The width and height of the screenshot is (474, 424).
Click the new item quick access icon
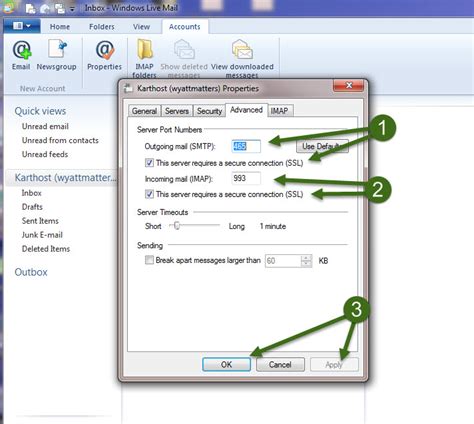[x=30, y=8]
